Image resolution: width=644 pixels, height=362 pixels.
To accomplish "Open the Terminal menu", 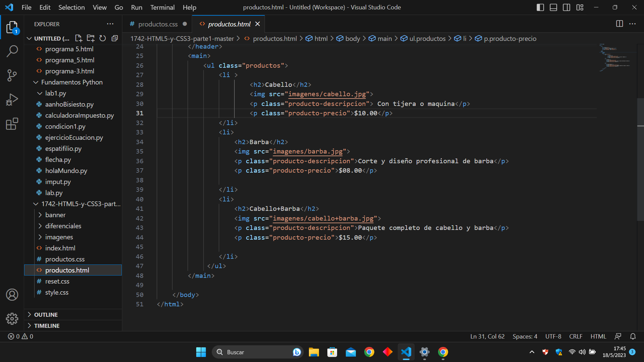I will [x=161, y=7].
